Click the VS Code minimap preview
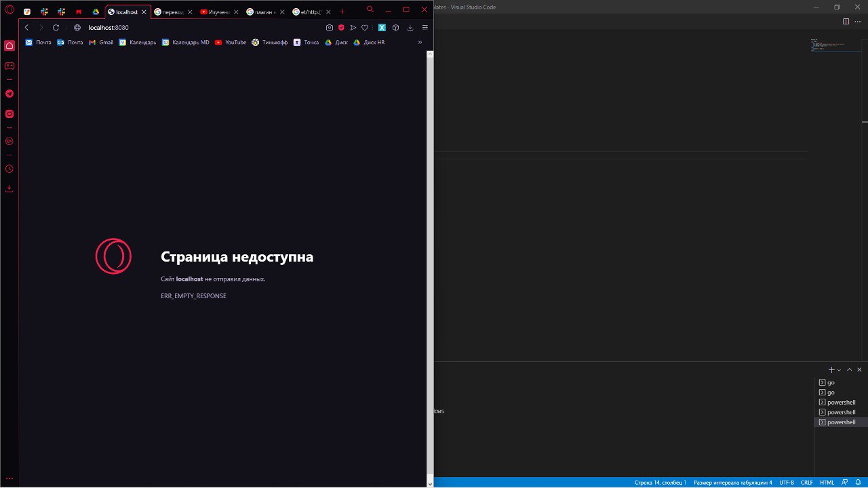This screenshot has height=488, width=868. pos(836,45)
